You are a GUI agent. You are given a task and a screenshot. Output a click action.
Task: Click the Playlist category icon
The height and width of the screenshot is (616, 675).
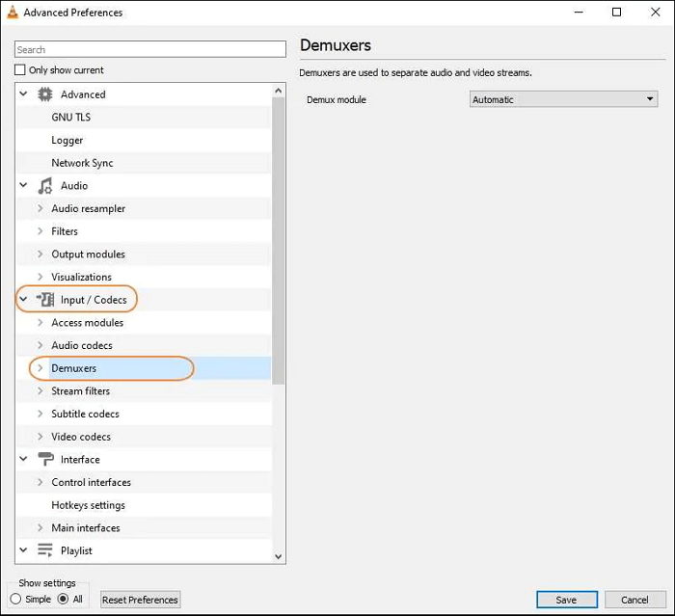coord(45,550)
